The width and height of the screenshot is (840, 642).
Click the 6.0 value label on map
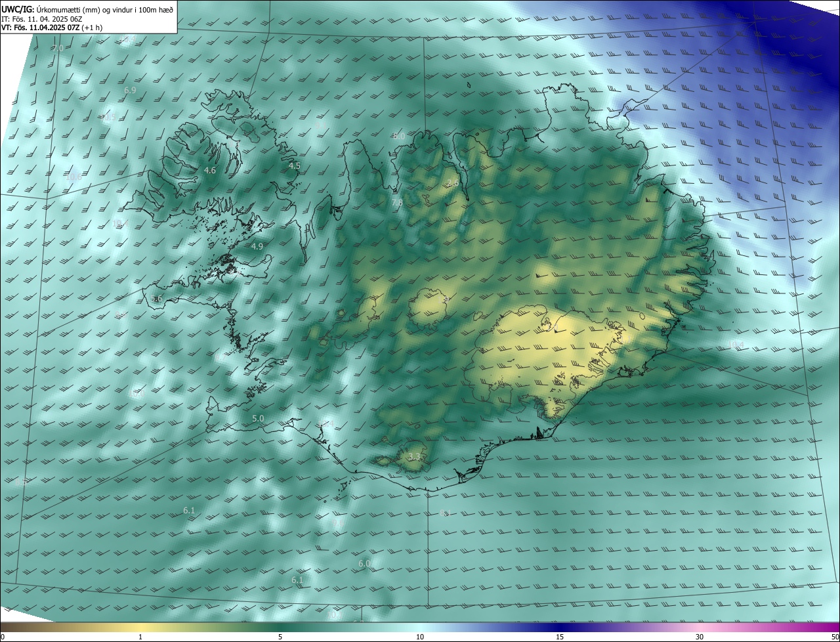point(365,564)
